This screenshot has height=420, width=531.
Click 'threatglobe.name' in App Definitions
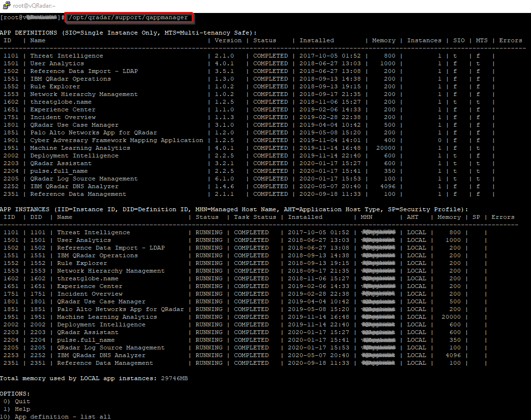(x=61, y=102)
